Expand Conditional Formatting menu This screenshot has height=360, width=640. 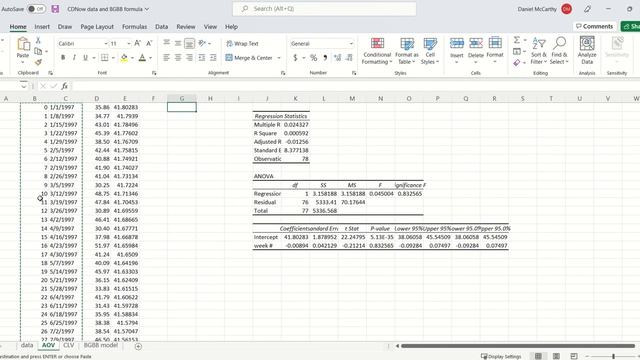pyautogui.click(x=377, y=51)
